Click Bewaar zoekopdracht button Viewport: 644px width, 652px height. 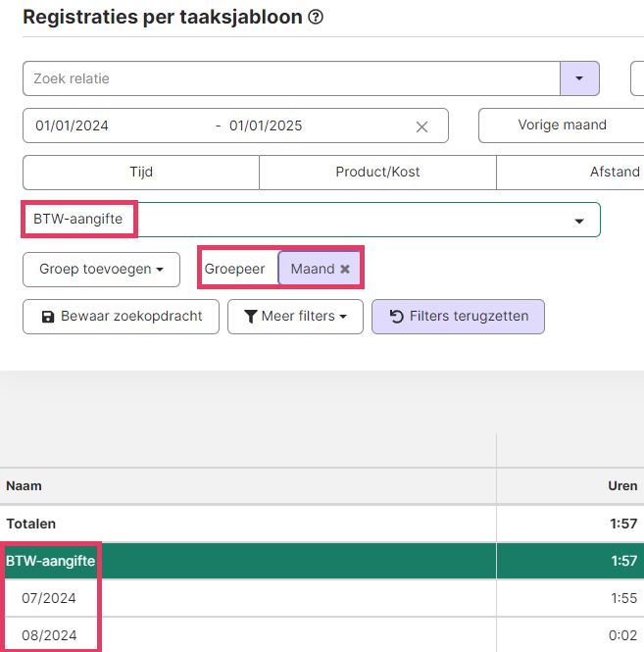(121, 317)
